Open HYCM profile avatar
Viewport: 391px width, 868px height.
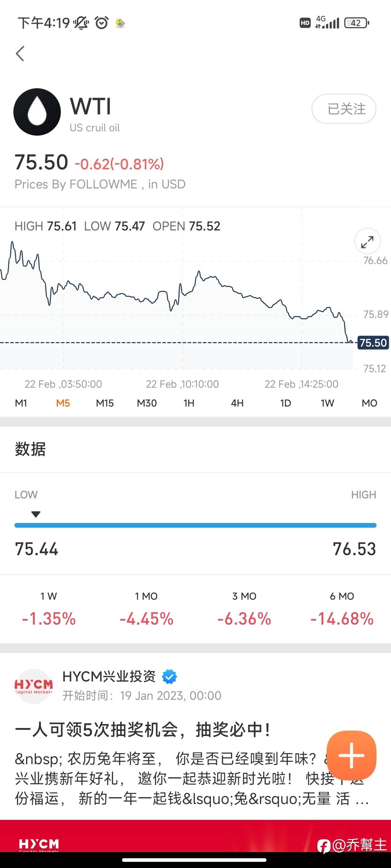click(34, 686)
